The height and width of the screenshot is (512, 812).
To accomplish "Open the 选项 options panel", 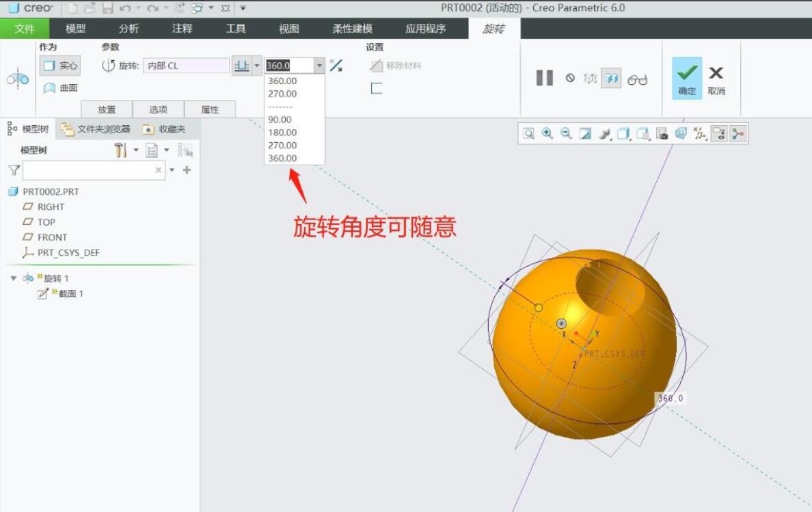I will [158, 109].
